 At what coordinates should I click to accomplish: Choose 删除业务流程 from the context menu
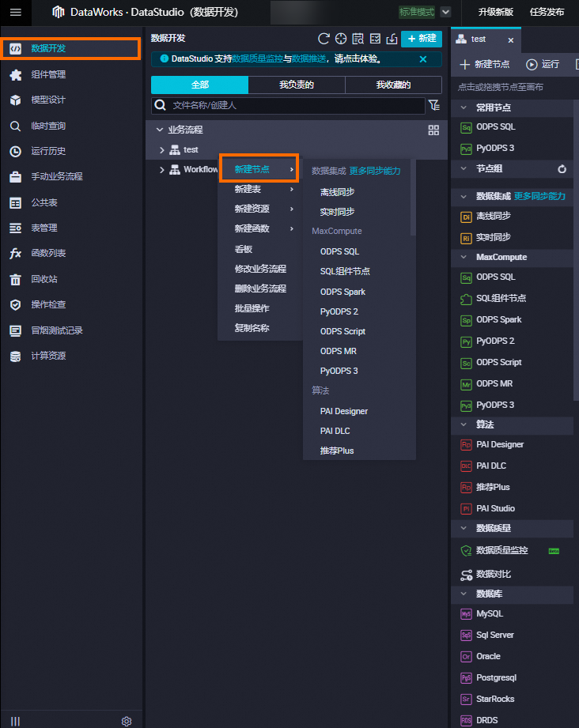click(260, 289)
